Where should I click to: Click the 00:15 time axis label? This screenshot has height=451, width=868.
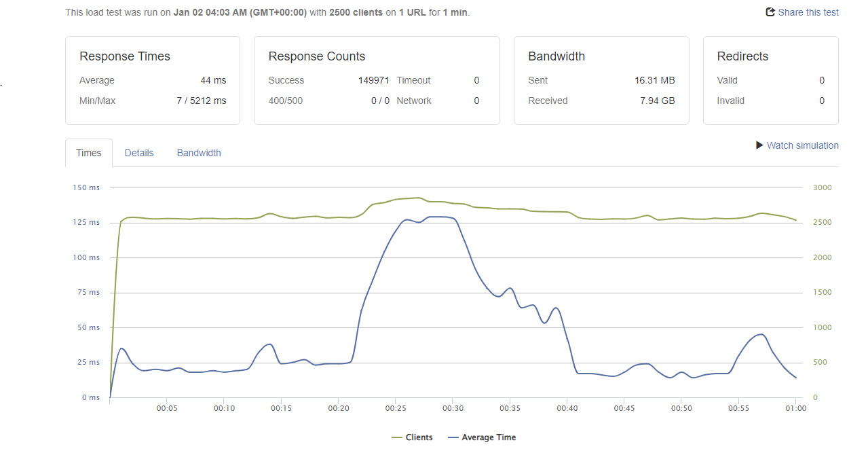[281, 408]
